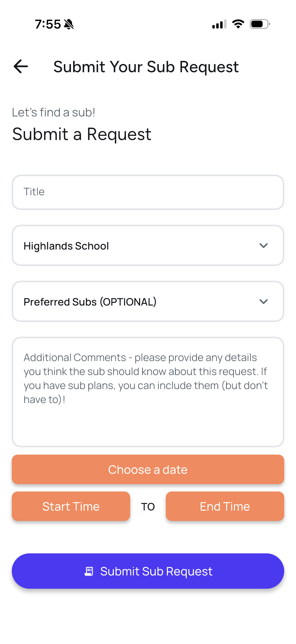Viewport: 296px width, 644px height.
Task: Open the Highlands School dropdown
Action: coord(148,245)
